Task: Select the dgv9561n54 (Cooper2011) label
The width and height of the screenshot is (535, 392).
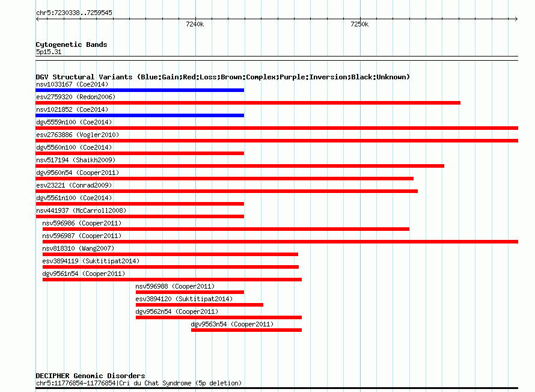Action: (x=84, y=274)
